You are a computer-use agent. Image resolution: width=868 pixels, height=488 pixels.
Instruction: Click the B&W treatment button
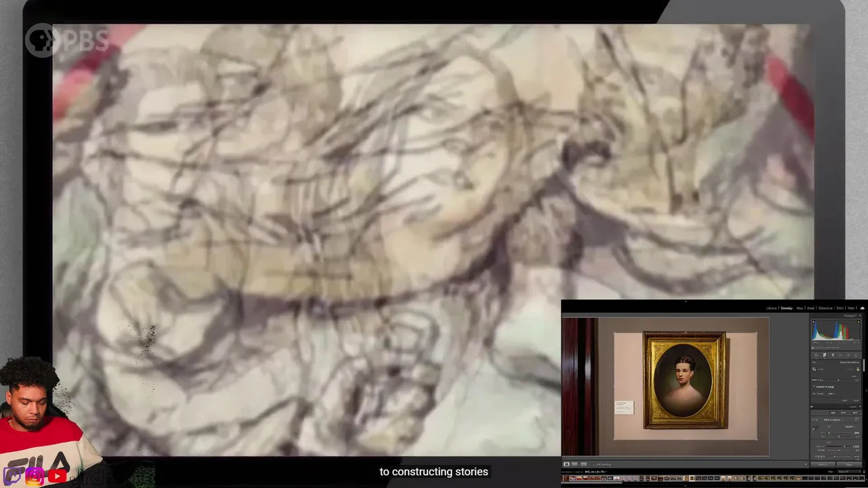coord(844,413)
